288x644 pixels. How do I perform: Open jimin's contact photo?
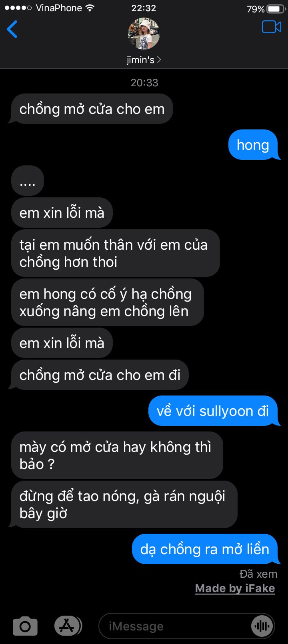pyautogui.click(x=144, y=34)
